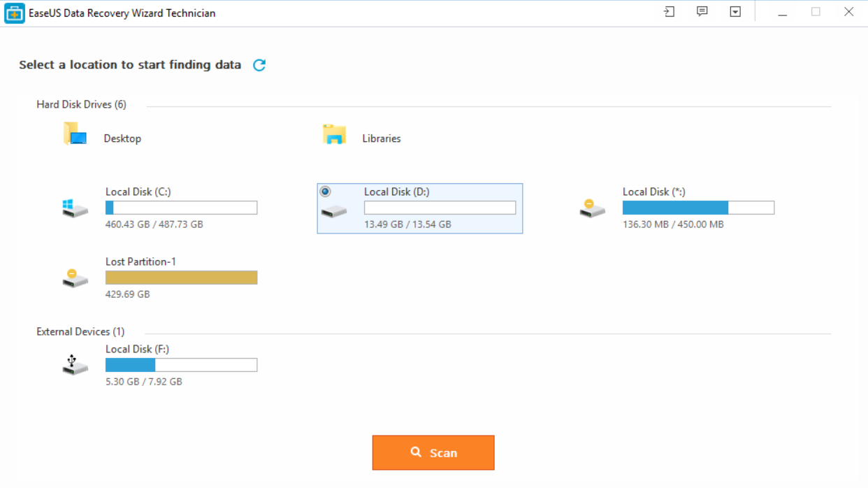Click the External Devices (1) header
Screen dimensions: 868x488
point(80,331)
